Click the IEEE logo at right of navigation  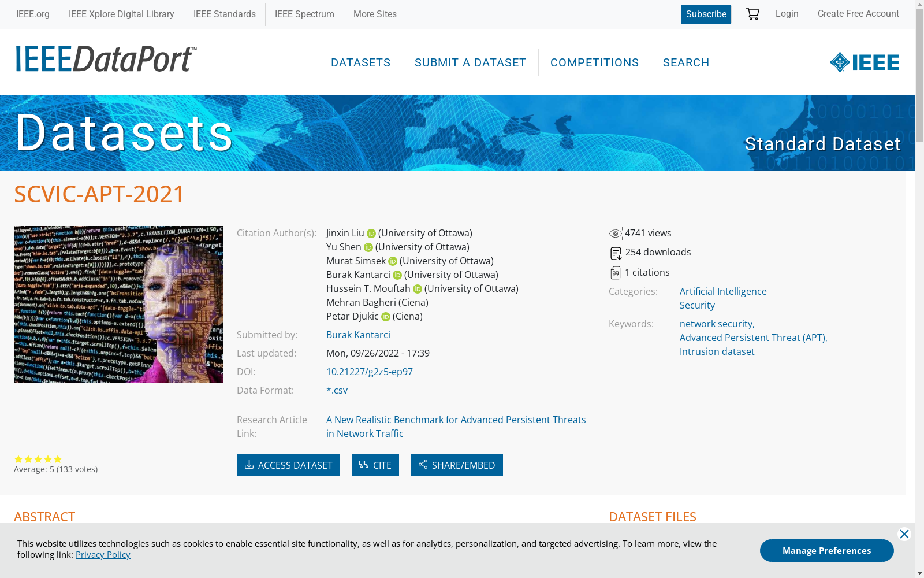pos(865,62)
